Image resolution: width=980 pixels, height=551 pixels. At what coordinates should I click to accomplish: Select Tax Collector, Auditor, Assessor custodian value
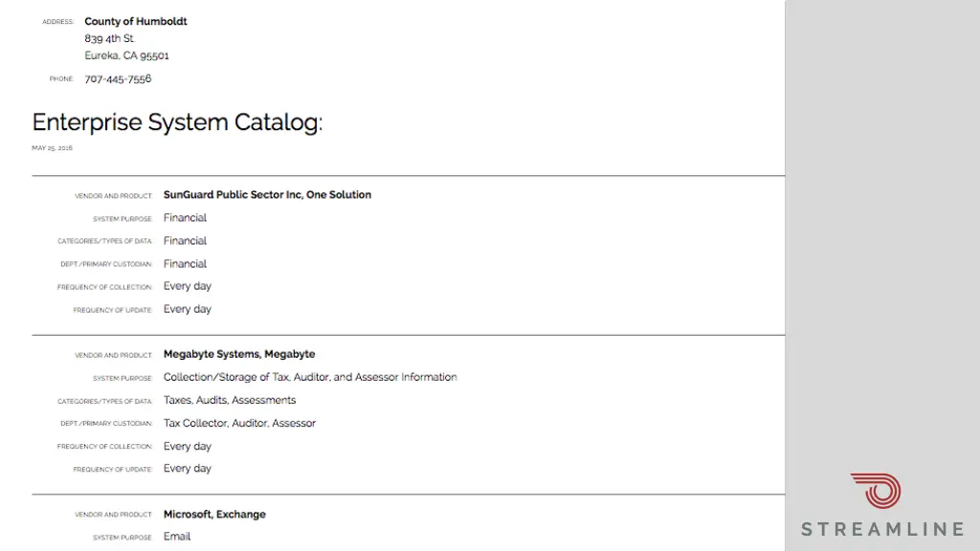point(239,423)
